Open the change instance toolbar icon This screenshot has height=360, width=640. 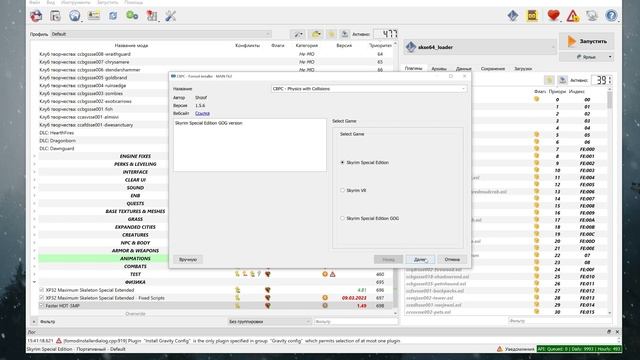[x=36, y=16]
